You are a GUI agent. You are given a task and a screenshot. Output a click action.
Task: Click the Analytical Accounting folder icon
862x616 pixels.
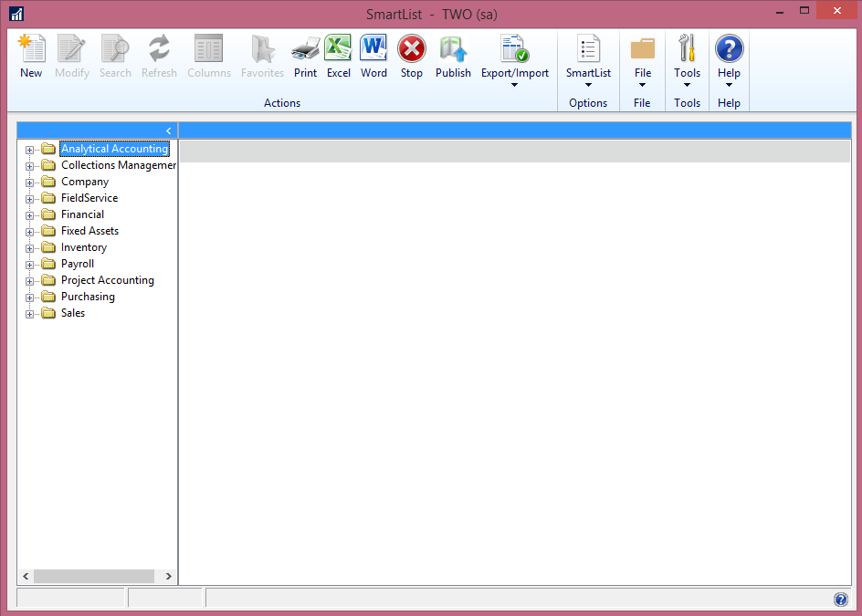pyautogui.click(x=48, y=149)
